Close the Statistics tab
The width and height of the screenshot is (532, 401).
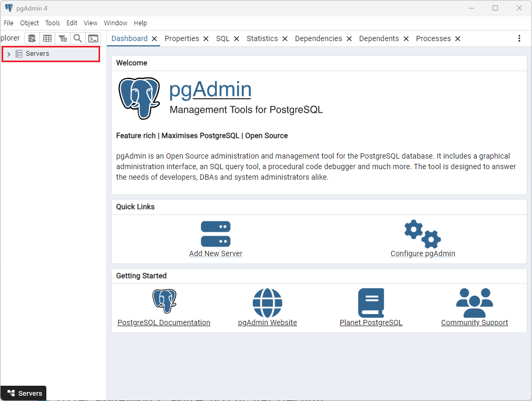coord(284,38)
